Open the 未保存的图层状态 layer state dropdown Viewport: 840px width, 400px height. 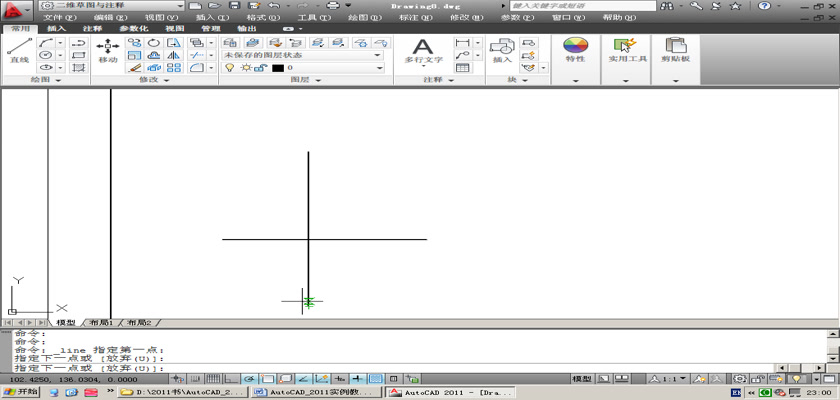(x=303, y=55)
